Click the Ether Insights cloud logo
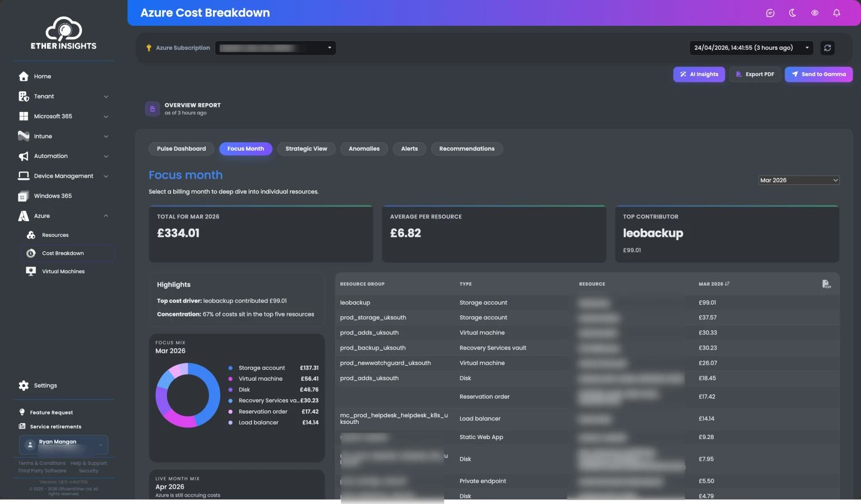Viewport: 861px width, 504px height. coord(63,33)
